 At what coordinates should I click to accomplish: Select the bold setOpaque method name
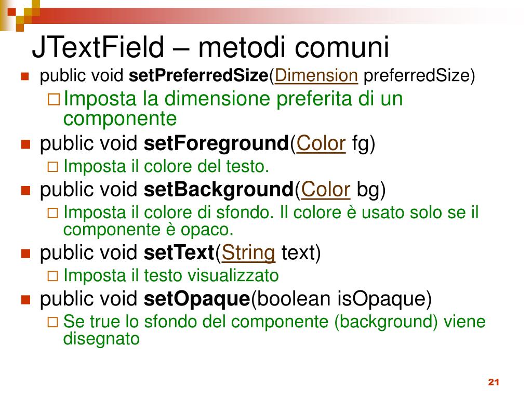click(x=197, y=299)
